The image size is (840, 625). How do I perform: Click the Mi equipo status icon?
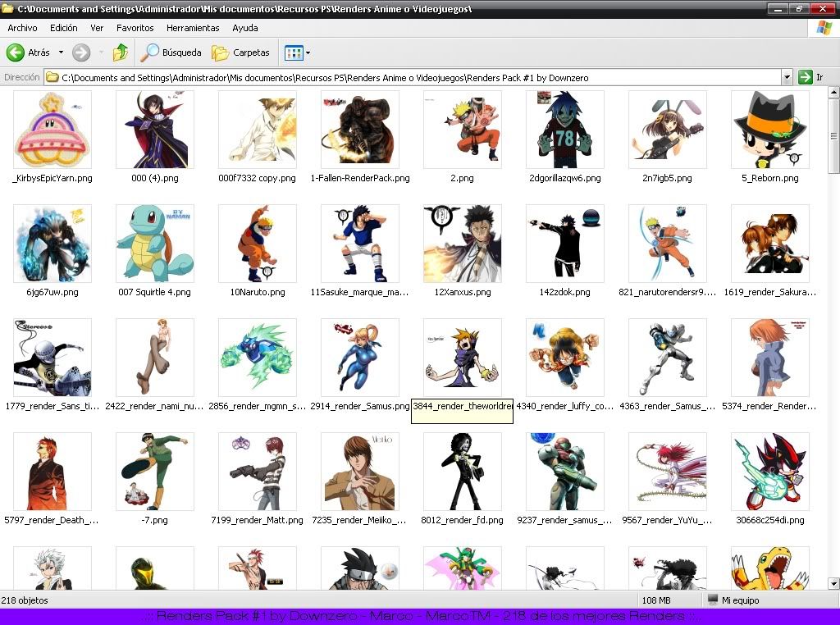click(713, 600)
